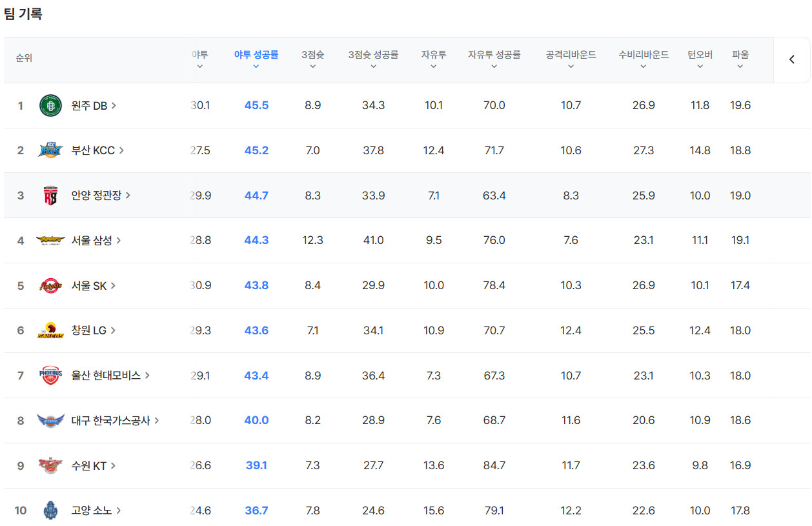Click the 고양 소노 team logo
Image resolution: width=812 pixels, height=526 pixels.
click(x=50, y=511)
